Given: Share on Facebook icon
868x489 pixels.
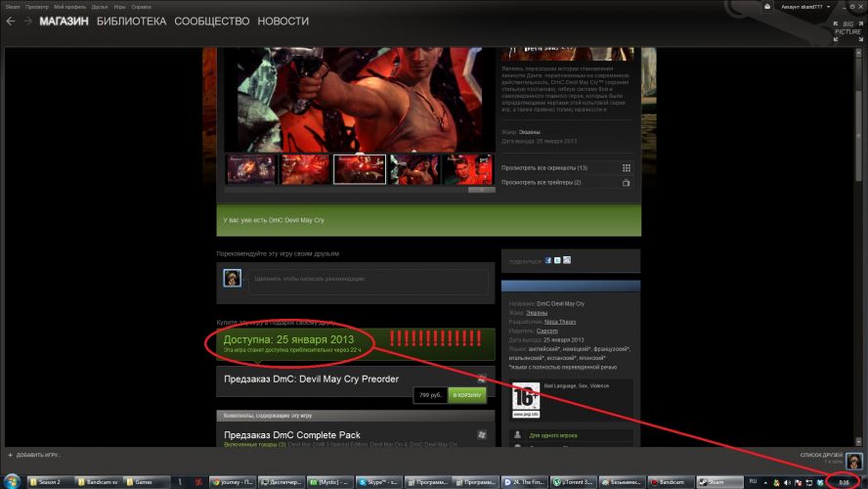Looking at the screenshot, I should click(548, 260).
